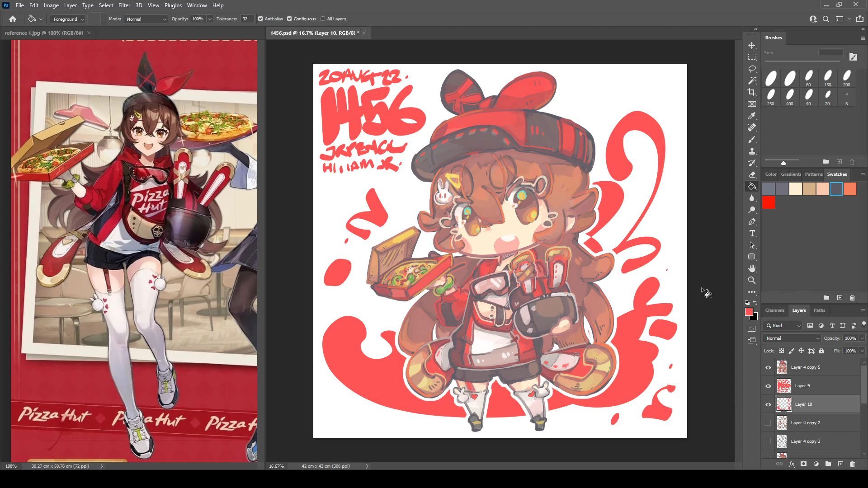Select the Pen tool
This screenshot has height=488, width=868.
pos(752,222)
